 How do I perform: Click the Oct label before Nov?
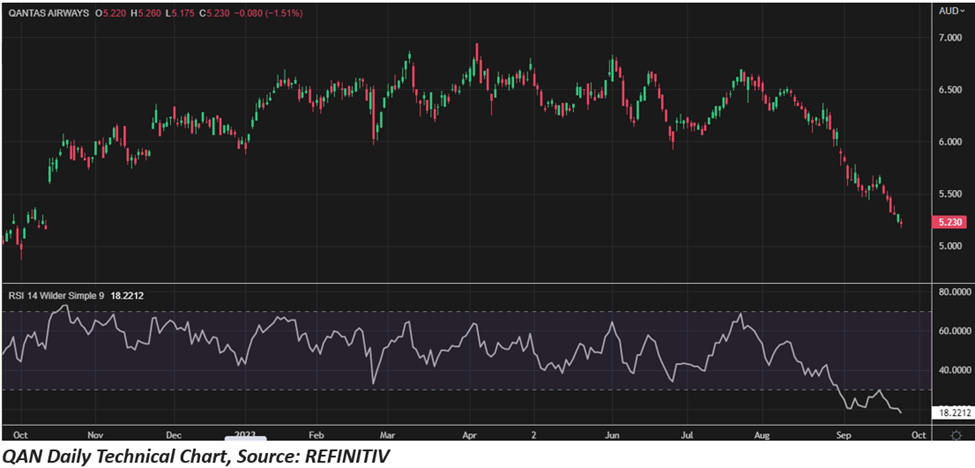click(21, 434)
